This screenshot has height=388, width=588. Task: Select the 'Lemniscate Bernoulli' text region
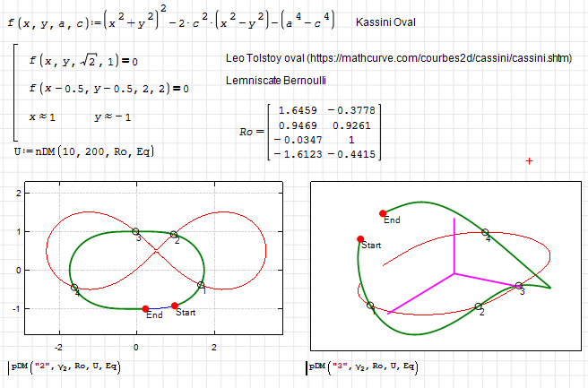(276, 81)
